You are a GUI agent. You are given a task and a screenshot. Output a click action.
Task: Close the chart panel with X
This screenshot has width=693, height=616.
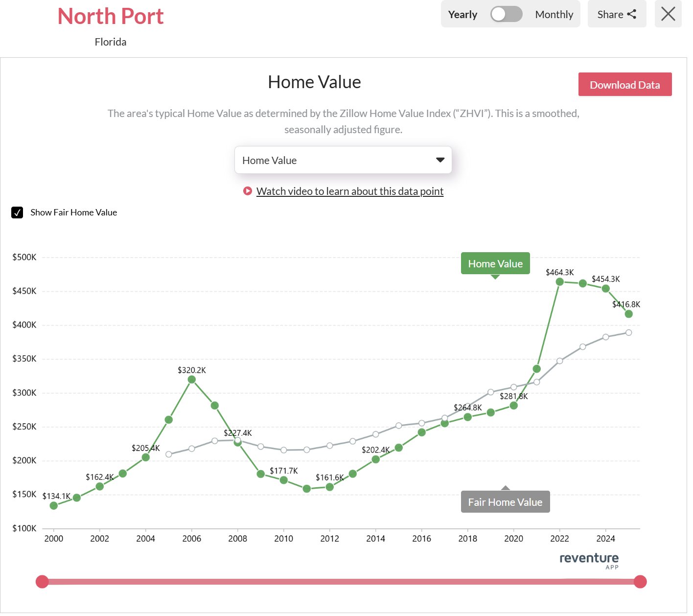pyautogui.click(x=668, y=14)
